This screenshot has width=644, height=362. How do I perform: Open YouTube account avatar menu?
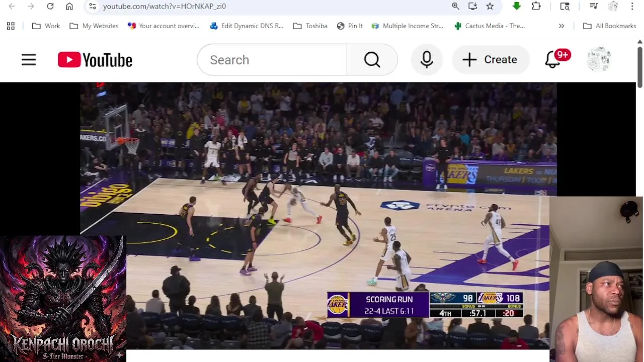(599, 60)
